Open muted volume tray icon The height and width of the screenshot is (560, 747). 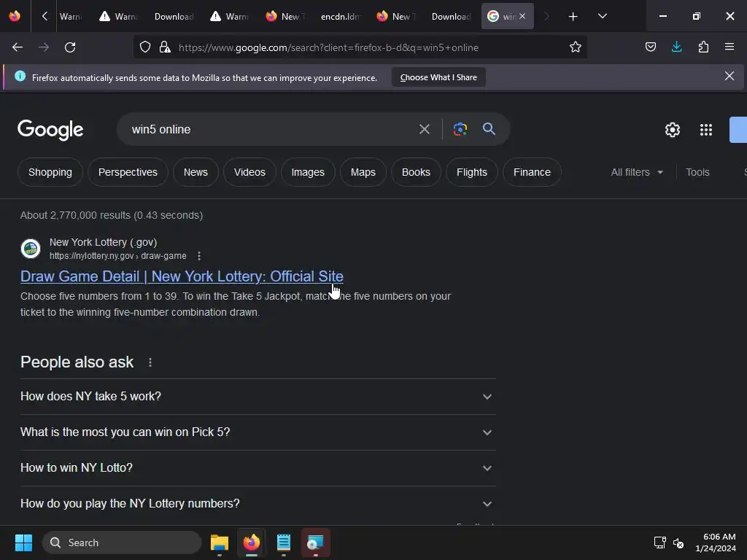[x=678, y=542]
